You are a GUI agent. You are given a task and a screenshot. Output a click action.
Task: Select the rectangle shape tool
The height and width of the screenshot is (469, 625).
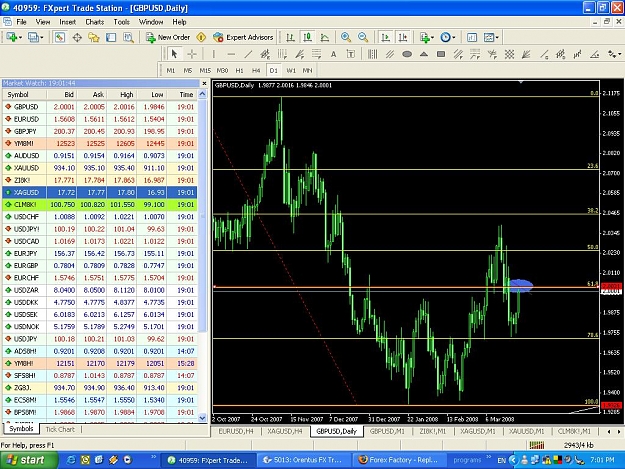pos(441,54)
